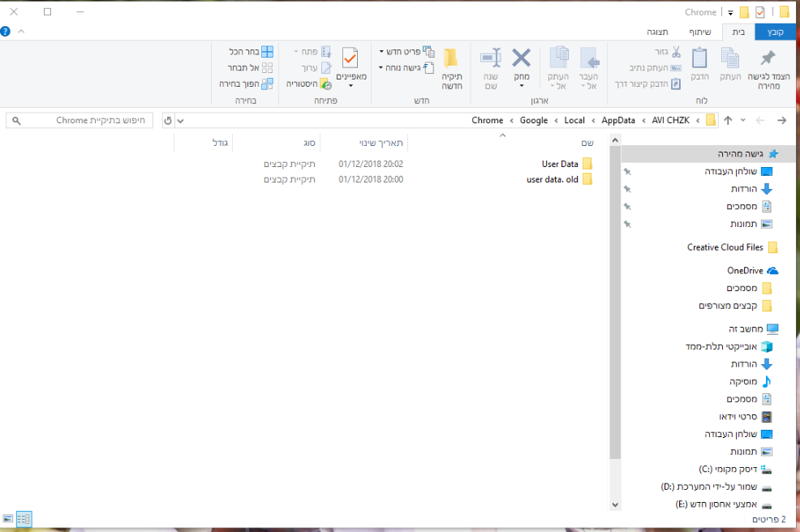Click the search box חיפוש בתיקיית Chrome

pos(80,120)
